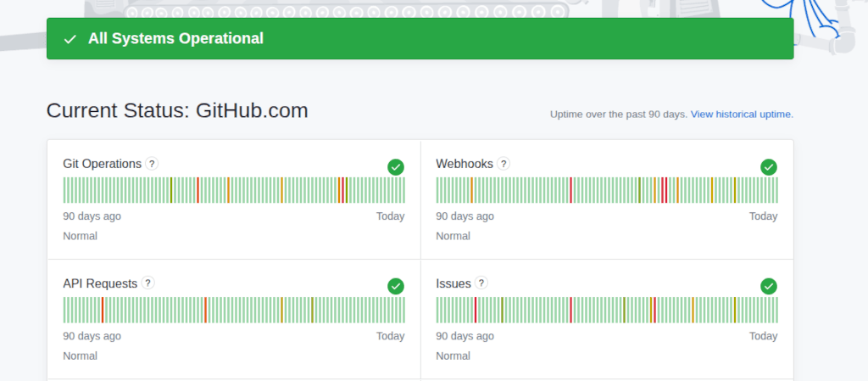
Task: Click the first red bar in Git Operations uptime
Action: click(198, 190)
